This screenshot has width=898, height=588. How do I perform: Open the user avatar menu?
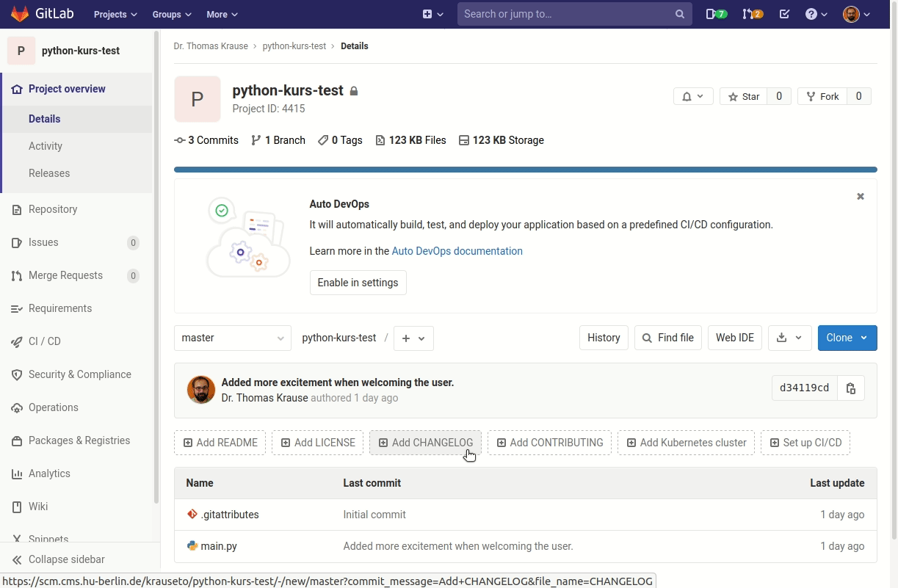tap(857, 14)
